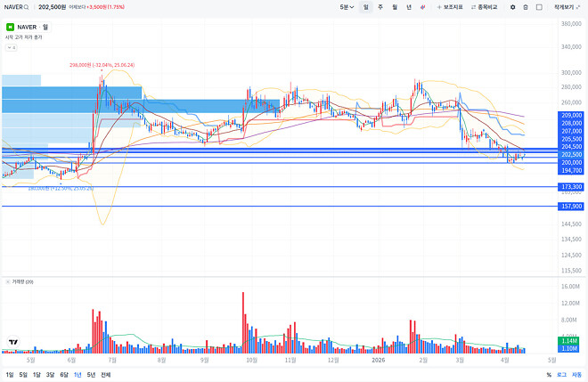This screenshot has height=382, width=588.
Task: Set range to 전체 (all)
Action: 106,375
